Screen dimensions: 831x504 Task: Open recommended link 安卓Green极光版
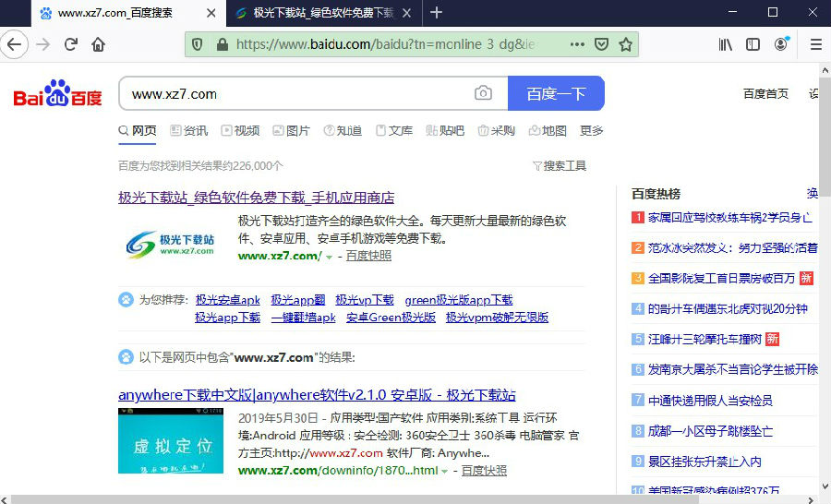tap(391, 318)
